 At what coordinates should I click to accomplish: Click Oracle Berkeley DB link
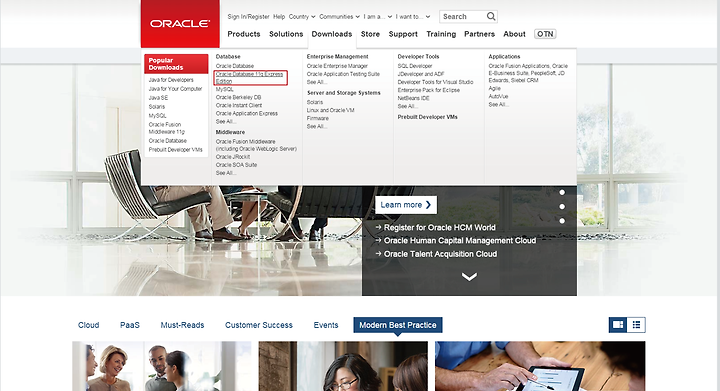(238, 97)
